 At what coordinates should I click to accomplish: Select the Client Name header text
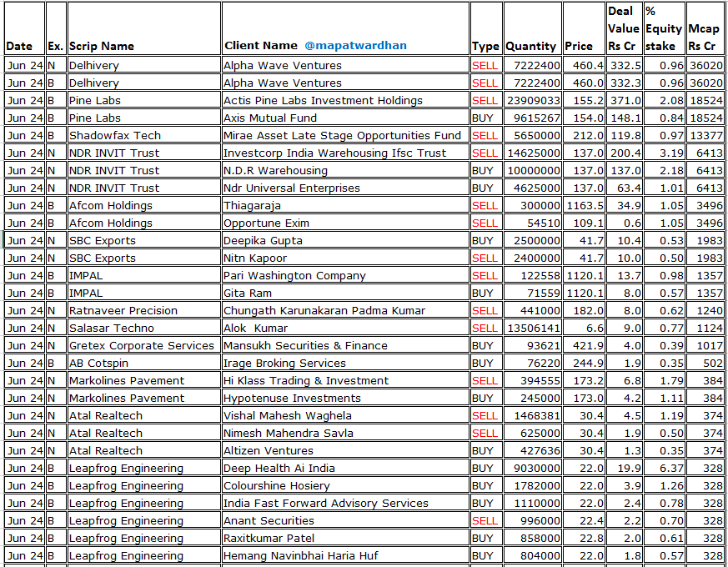[261, 46]
